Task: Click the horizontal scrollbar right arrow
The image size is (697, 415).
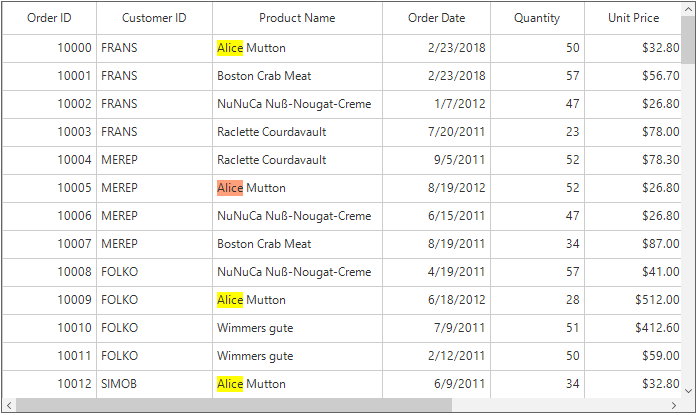Action: (674, 405)
